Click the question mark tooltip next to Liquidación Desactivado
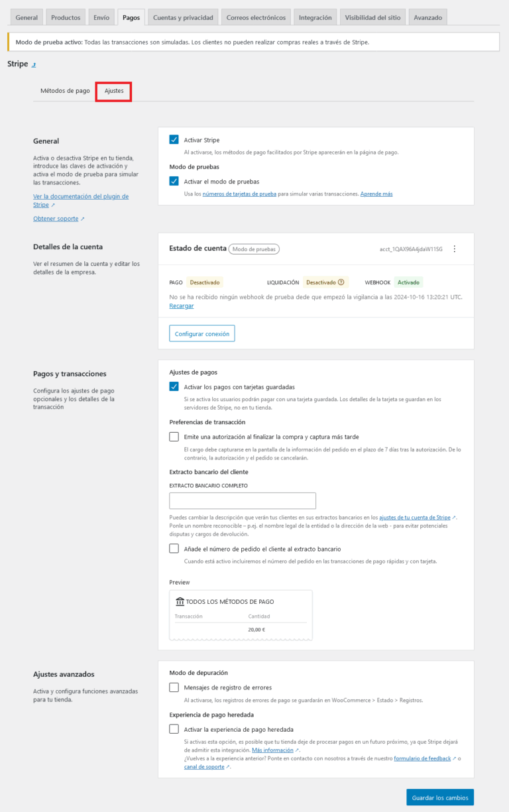 click(x=340, y=282)
